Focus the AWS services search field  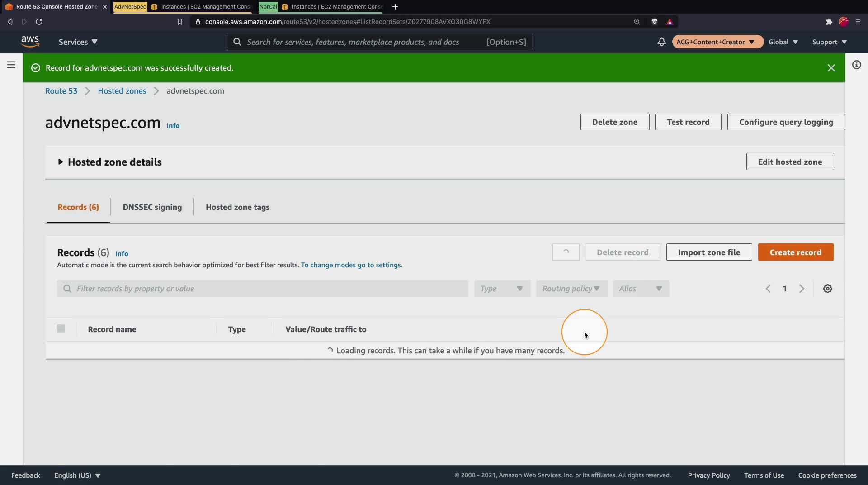click(x=379, y=42)
